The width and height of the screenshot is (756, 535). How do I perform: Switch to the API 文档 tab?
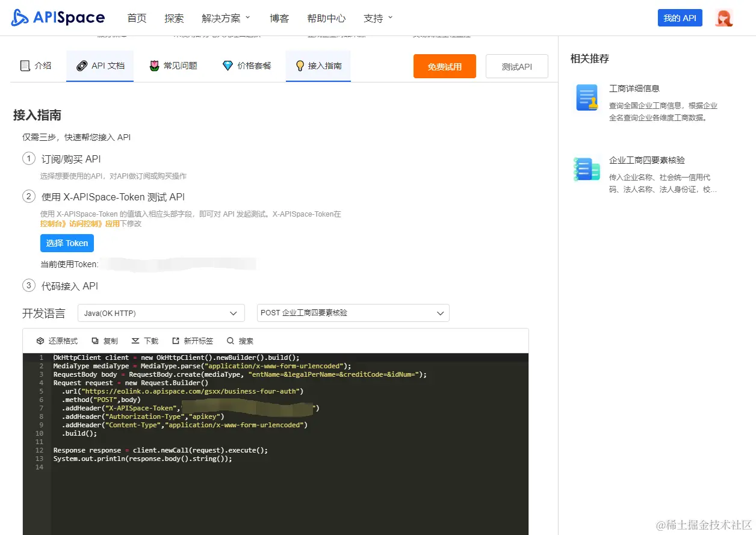pos(100,66)
